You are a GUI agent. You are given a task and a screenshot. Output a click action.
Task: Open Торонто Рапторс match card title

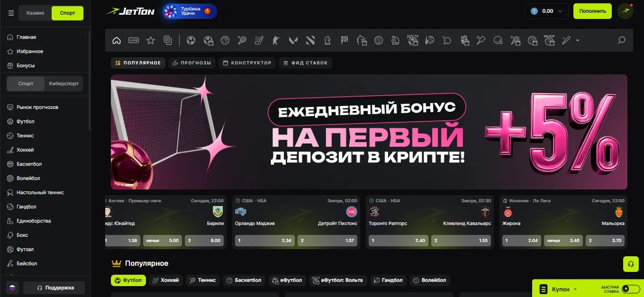(388, 223)
